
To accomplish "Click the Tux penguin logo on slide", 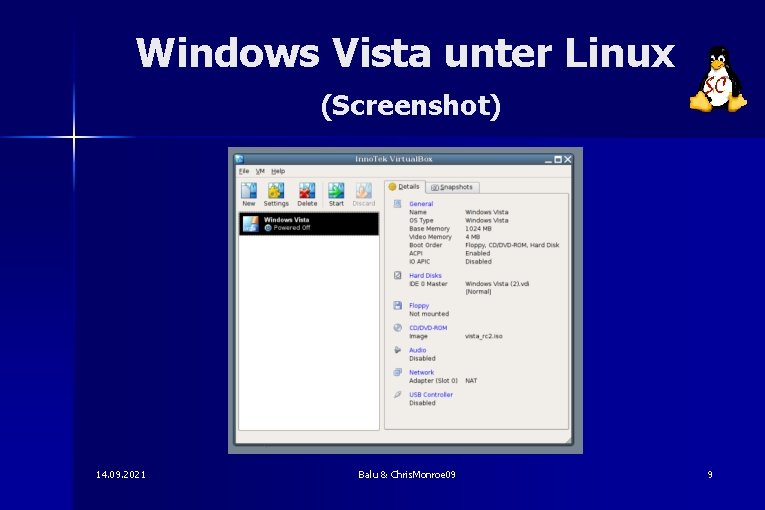I will tap(718, 79).
